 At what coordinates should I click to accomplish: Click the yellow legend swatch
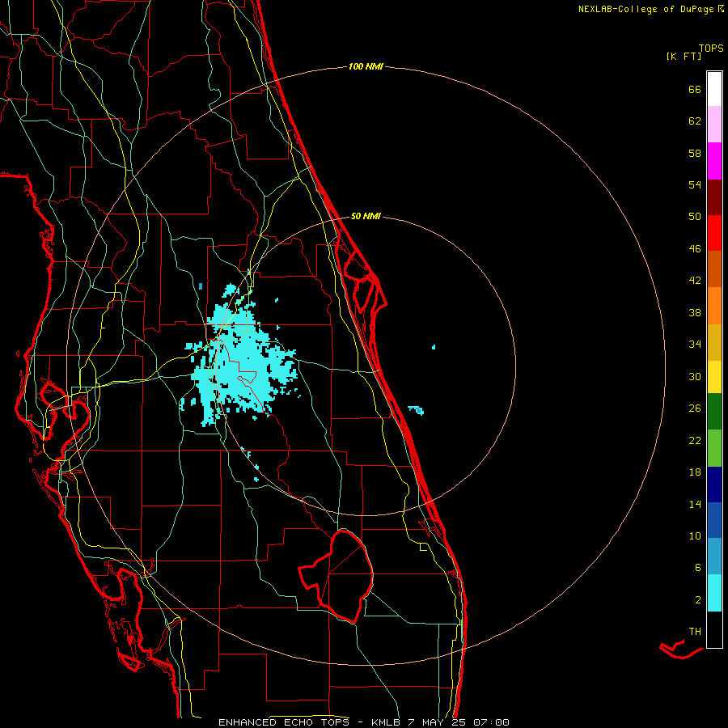tap(714, 377)
